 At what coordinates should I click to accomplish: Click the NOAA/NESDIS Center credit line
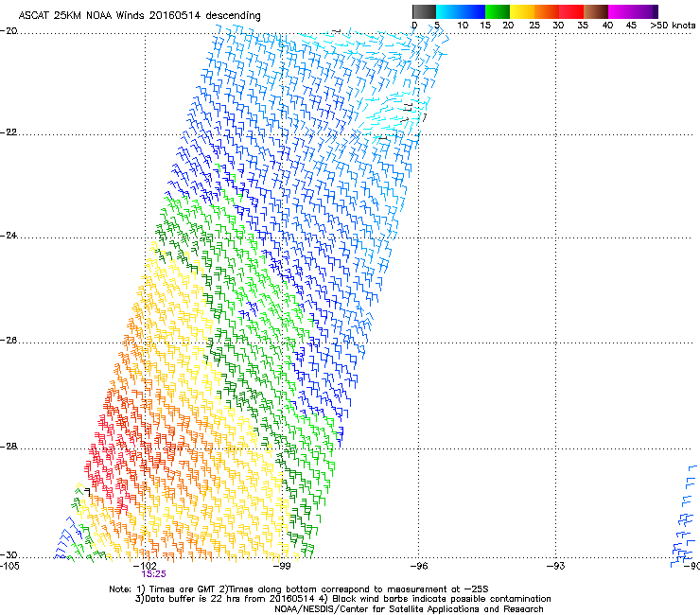point(409,609)
